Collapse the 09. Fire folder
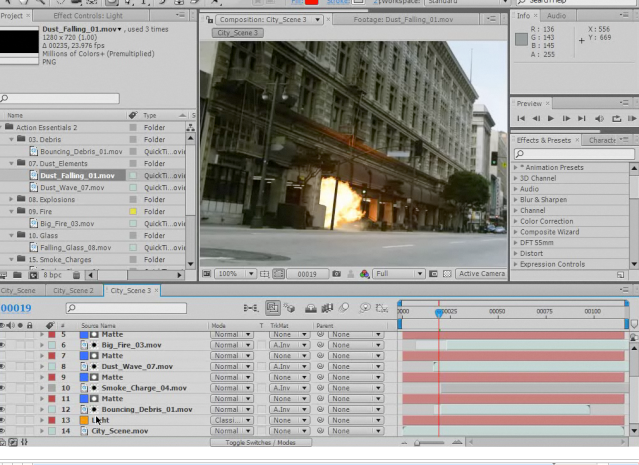This screenshot has height=465, width=639. [12, 212]
